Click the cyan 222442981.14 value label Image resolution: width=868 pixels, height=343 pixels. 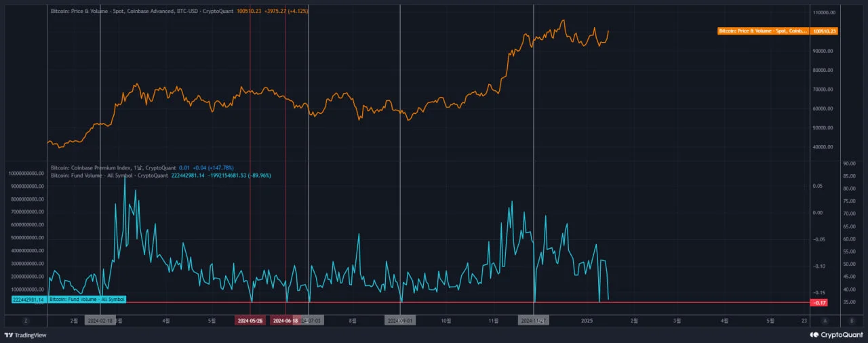28,300
